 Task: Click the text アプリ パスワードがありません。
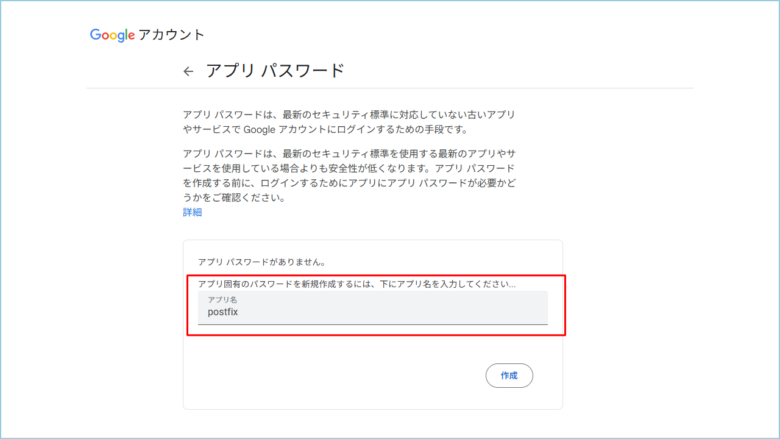(x=262, y=262)
